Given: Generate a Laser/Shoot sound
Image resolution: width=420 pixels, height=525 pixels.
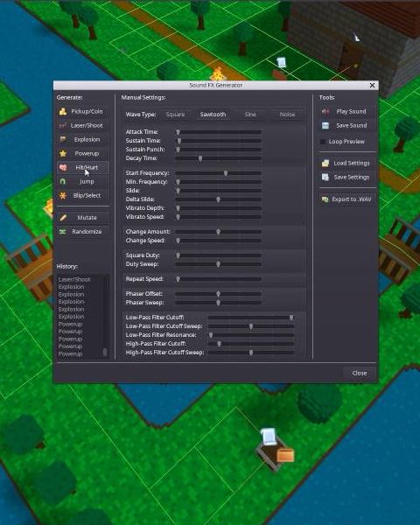Looking at the screenshot, I should click(83, 125).
